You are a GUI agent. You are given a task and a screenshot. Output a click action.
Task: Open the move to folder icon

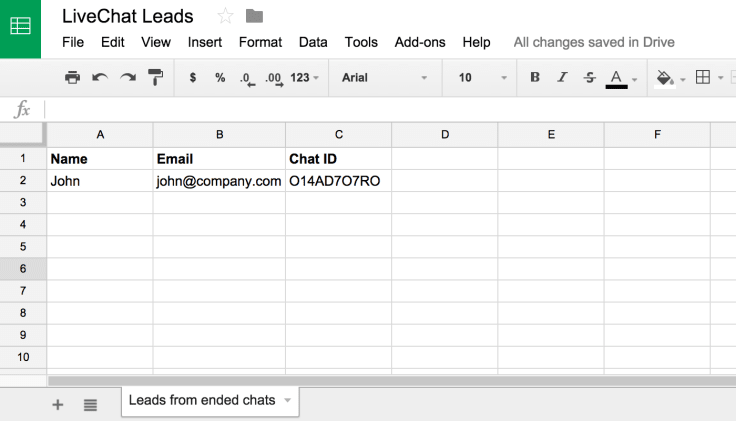point(254,16)
